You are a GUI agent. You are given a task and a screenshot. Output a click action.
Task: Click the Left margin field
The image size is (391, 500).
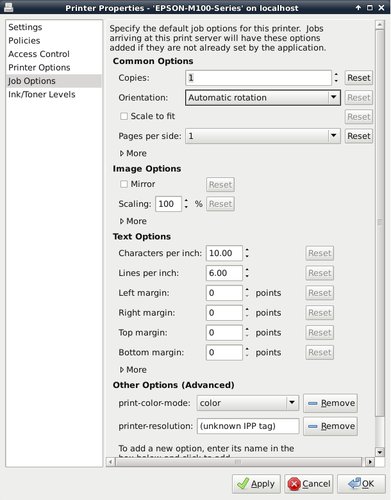[224, 293]
